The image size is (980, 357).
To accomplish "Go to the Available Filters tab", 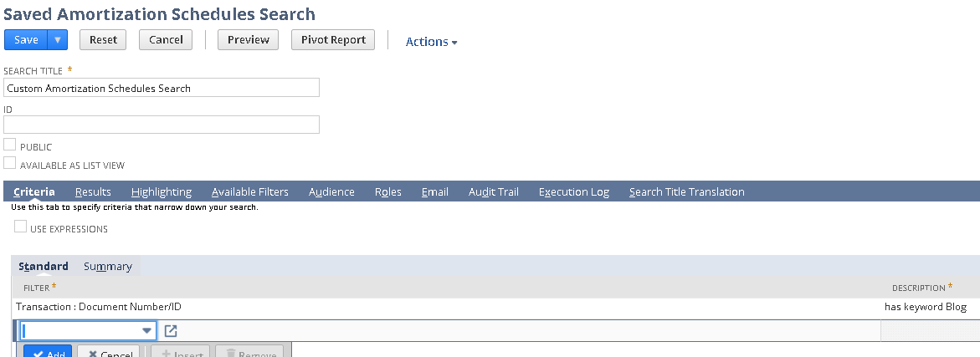I will (249, 192).
